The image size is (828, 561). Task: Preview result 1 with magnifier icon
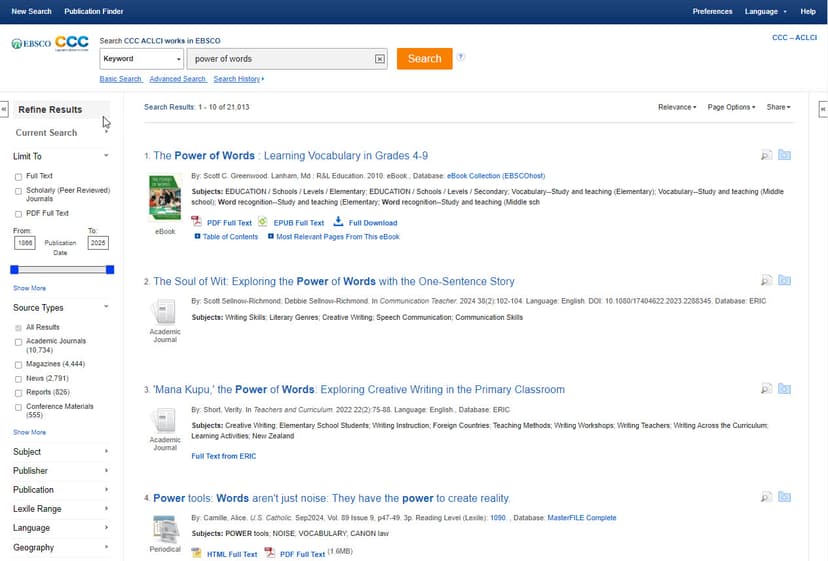click(766, 155)
